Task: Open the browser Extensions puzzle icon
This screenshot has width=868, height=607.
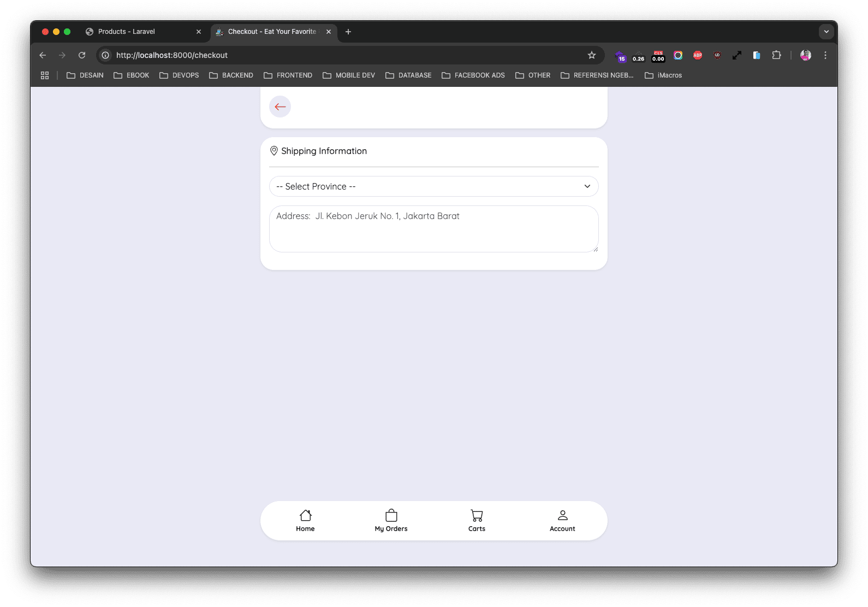Action: point(776,55)
